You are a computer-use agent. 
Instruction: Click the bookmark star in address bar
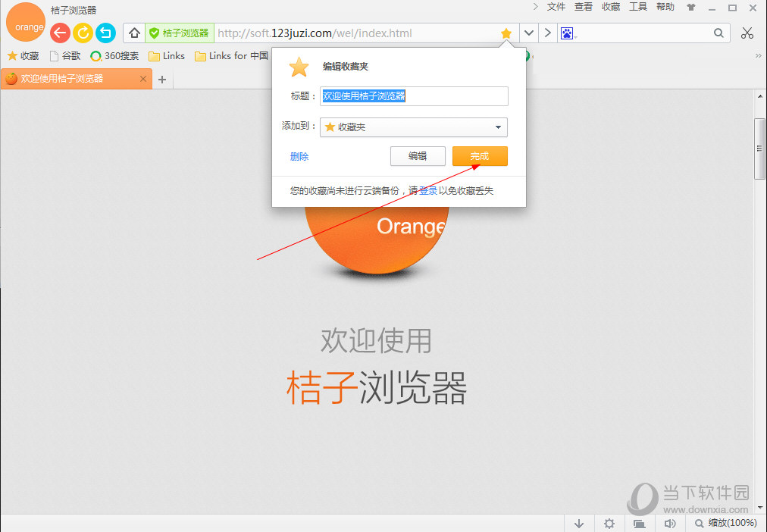point(506,33)
